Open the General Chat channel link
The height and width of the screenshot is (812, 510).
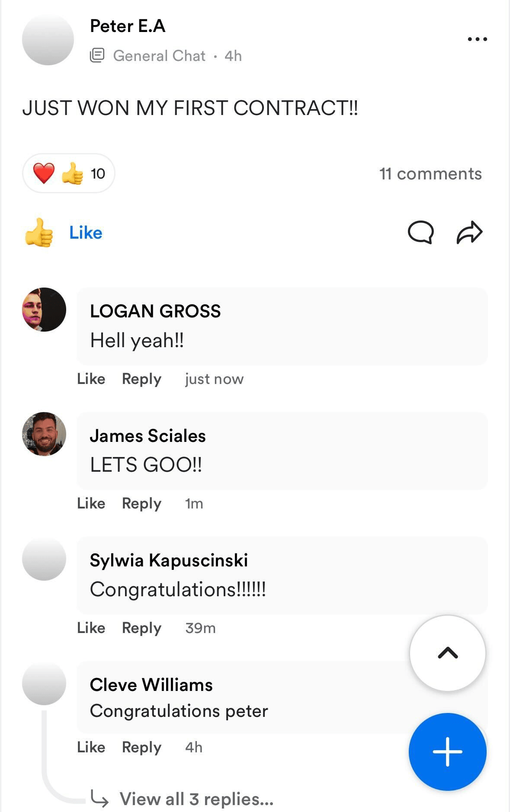[159, 56]
